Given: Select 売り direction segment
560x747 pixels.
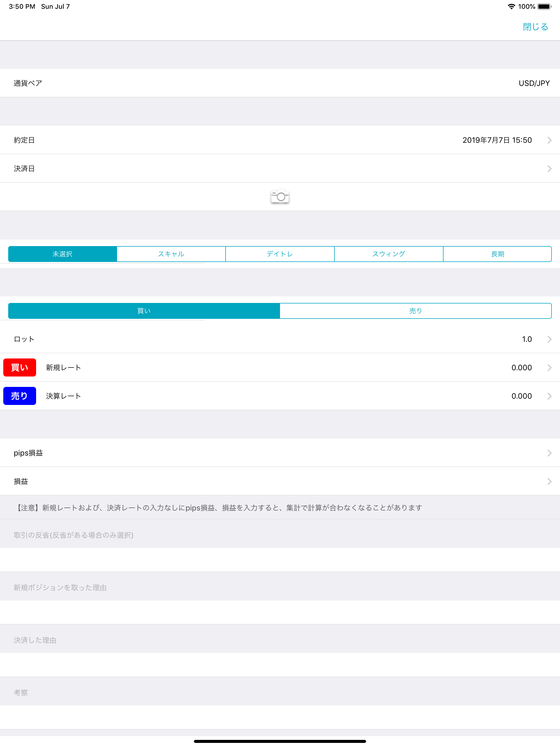Looking at the screenshot, I should 416,311.
